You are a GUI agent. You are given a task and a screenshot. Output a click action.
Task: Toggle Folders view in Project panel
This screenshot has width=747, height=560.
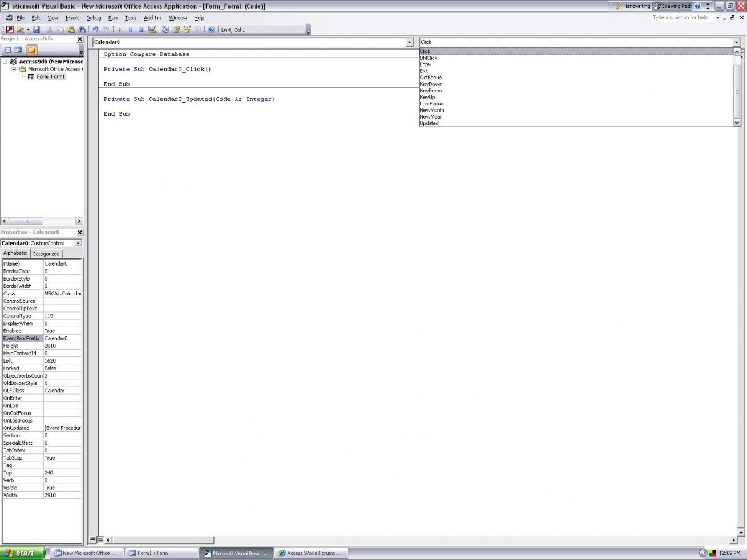tap(32, 50)
